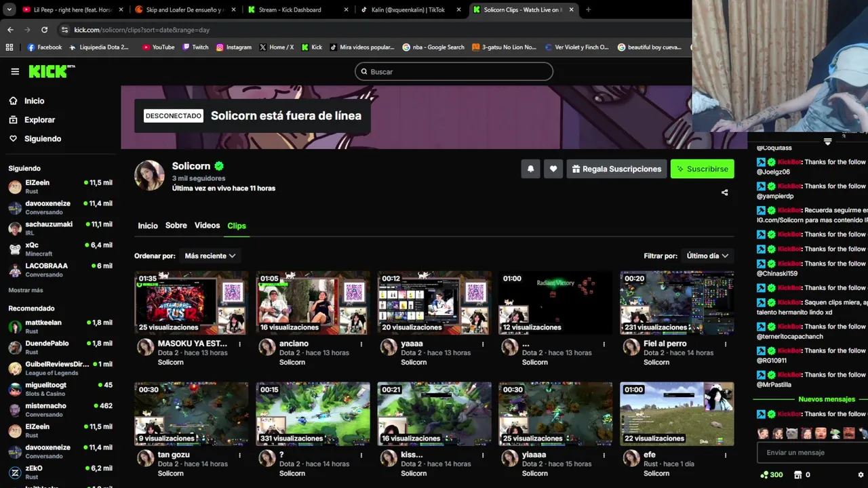The height and width of the screenshot is (488, 868).
Task: Click the Enviar un mensaje chat input
Action: pyautogui.click(x=812, y=453)
